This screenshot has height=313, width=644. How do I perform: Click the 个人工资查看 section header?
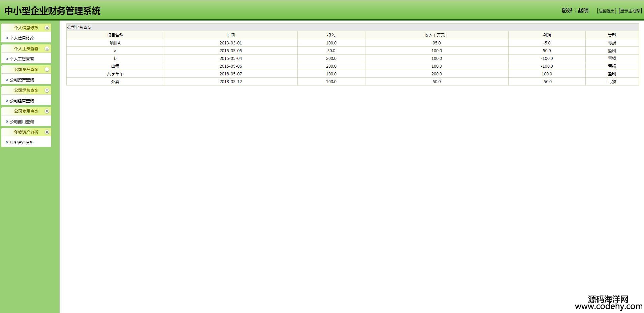pos(26,49)
